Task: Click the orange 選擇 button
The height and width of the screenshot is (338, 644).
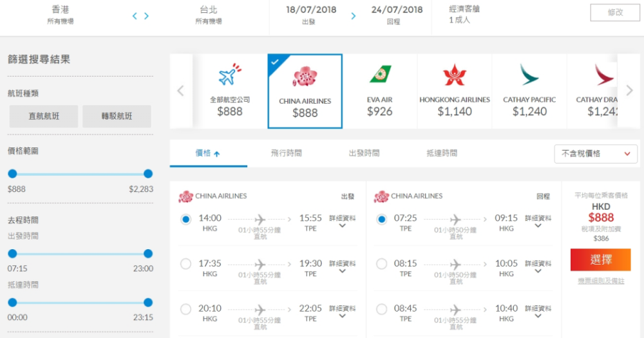Action: (600, 259)
